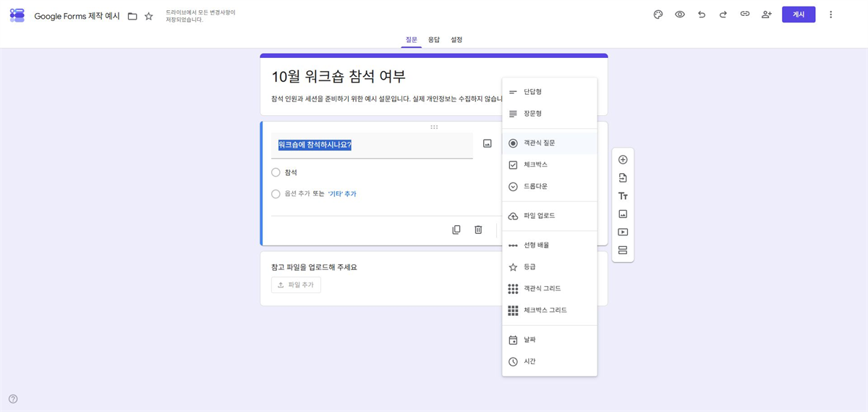This screenshot has width=868, height=412.
Task: Click the 게시 publish button
Action: pyautogui.click(x=799, y=14)
